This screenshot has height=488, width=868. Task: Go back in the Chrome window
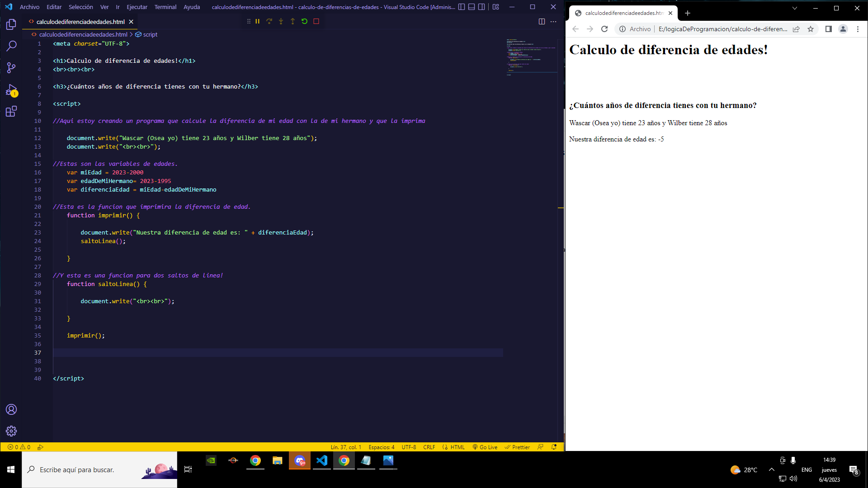[x=576, y=29]
